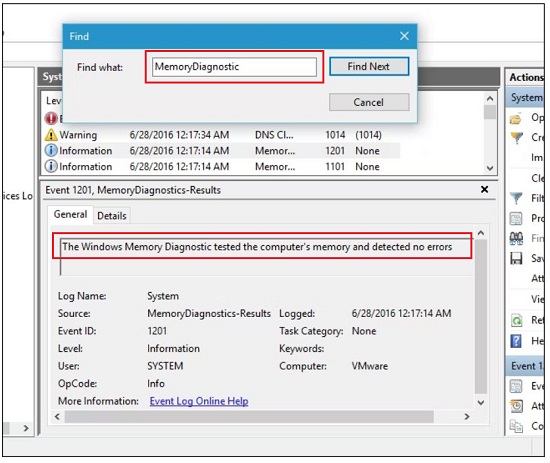Click the green Refresh icon
Screen dimensions: 550x463
[x=516, y=320]
